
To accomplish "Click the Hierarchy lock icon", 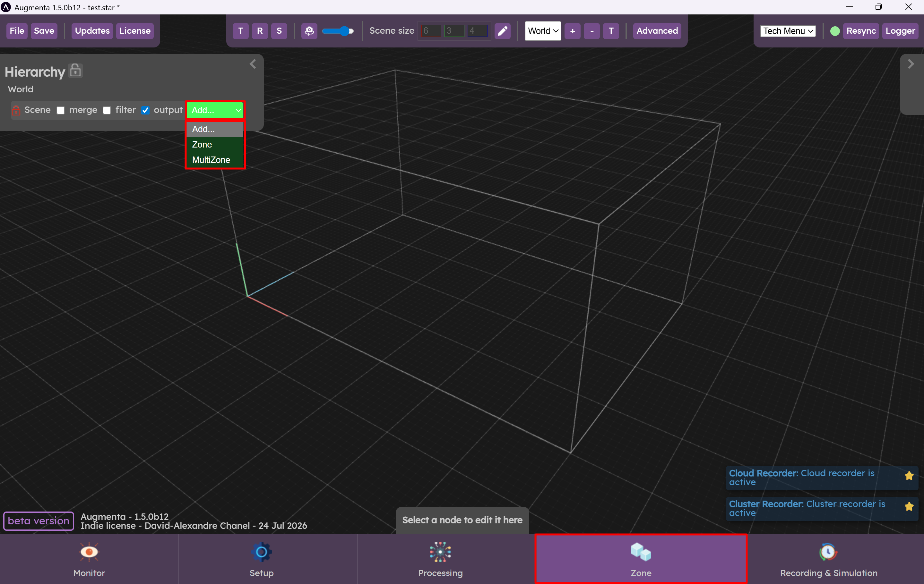I will point(76,71).
